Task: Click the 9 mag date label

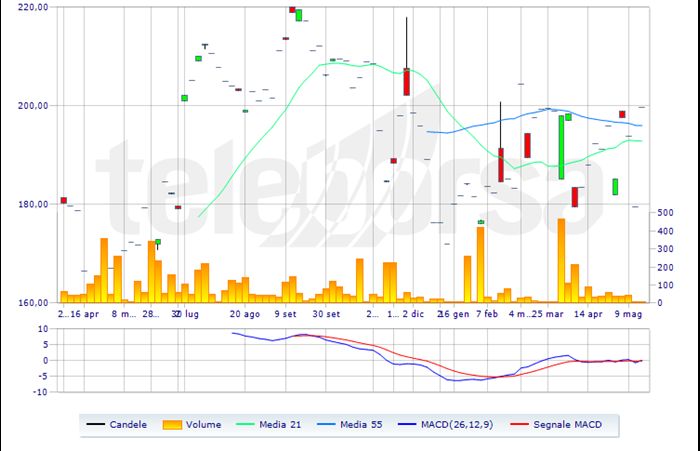Action: pyautogui.click(x=629, y=314)
